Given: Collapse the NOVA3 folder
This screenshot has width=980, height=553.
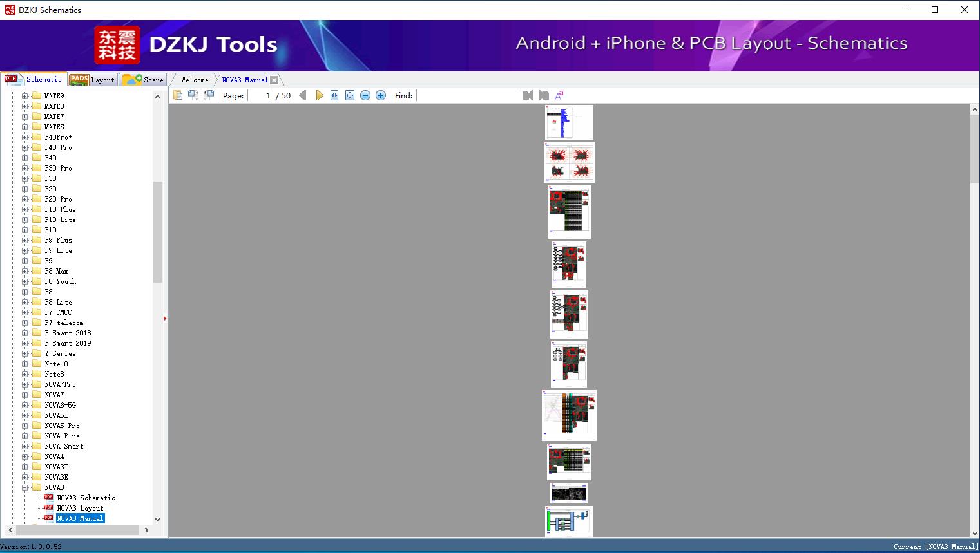Looking at the screenshot, I should point(25,487).
